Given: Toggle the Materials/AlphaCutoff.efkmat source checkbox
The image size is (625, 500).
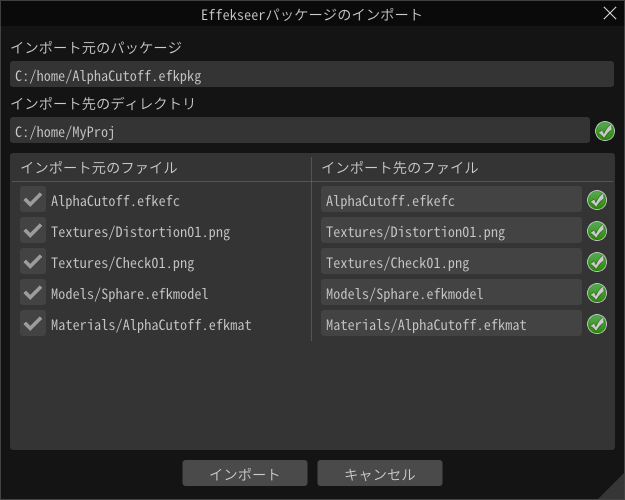Looking at the screenshot, I should pos(33,323).
